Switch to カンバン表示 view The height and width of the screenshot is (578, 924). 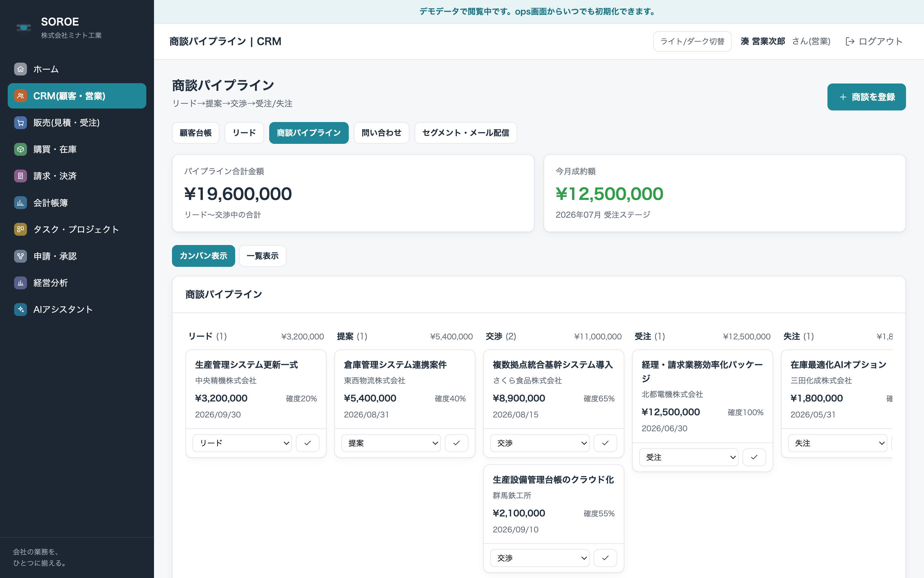(x=203, y=256)
